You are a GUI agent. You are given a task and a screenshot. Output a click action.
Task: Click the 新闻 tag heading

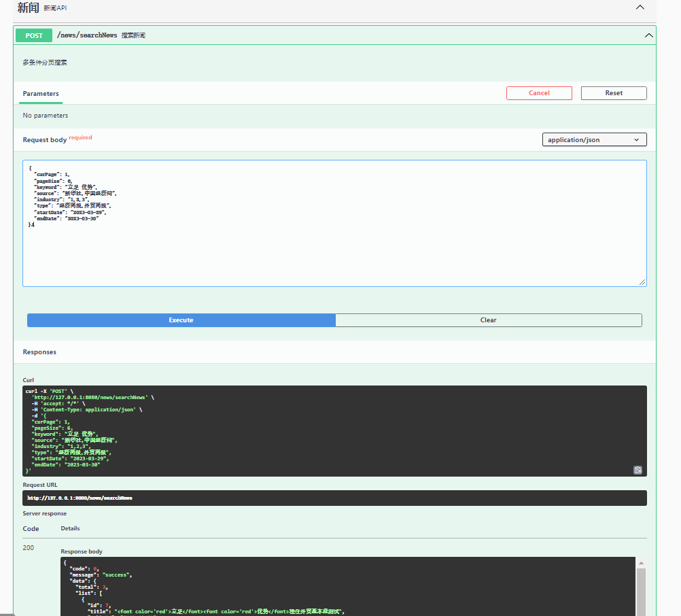(28, 7)
